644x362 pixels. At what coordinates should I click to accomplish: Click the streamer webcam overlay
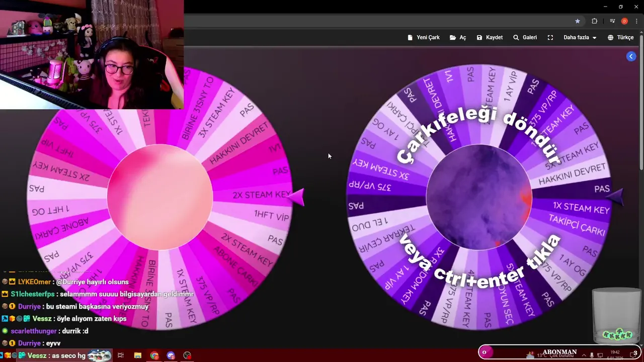pyautogui.click(x=92, y=54)
